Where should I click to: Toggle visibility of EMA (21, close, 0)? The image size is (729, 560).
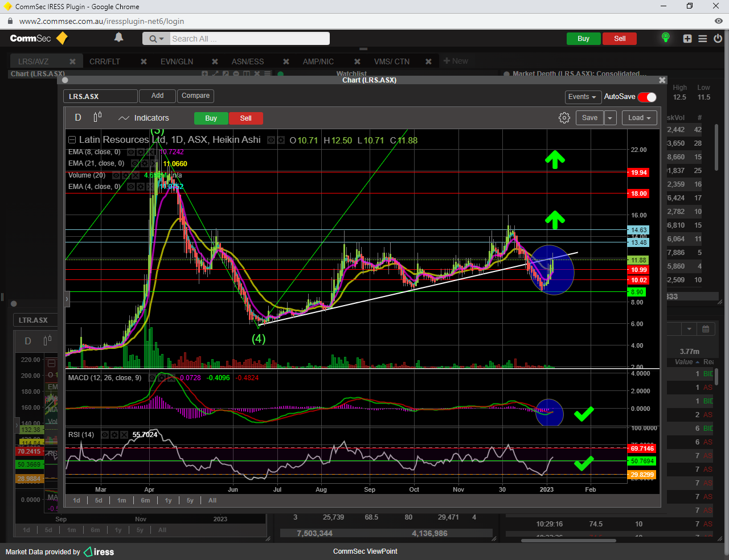135,163
